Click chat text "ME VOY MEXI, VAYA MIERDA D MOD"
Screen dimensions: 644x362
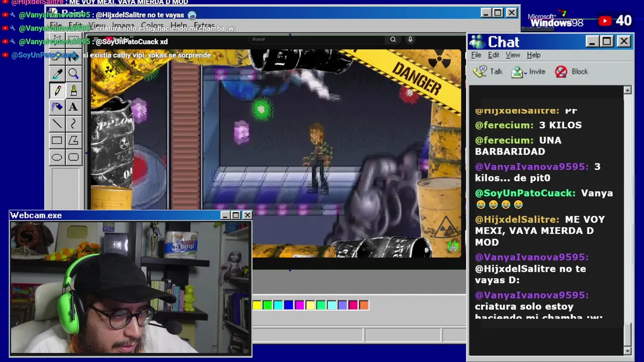540,231
